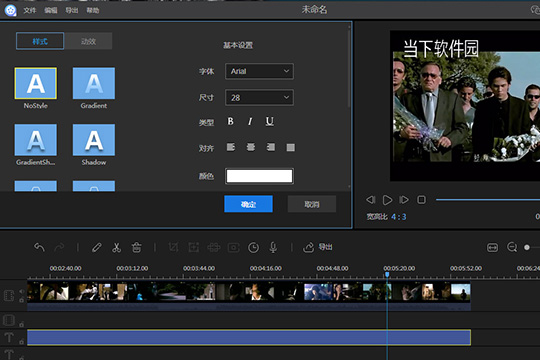Open the duration clock icon
The image size is (540, 360).
click(253, 247)
